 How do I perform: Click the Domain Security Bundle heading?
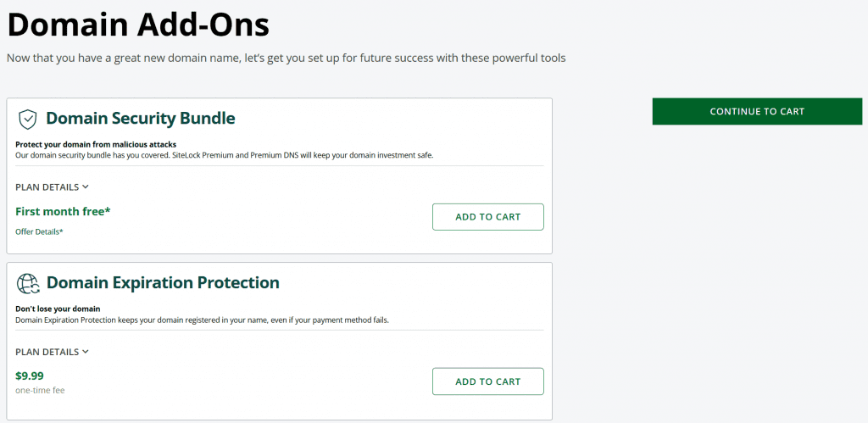(x=141, y=118)
